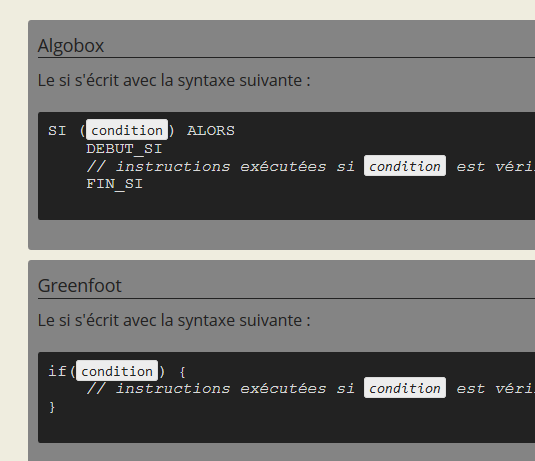Click the ALORS keyword

211,131
